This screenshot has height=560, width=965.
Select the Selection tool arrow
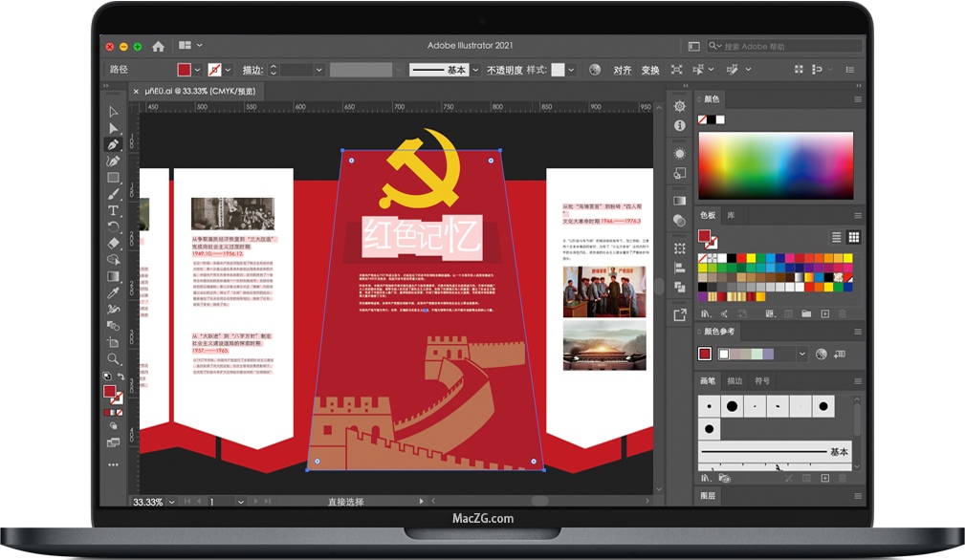tap(113, 110)
